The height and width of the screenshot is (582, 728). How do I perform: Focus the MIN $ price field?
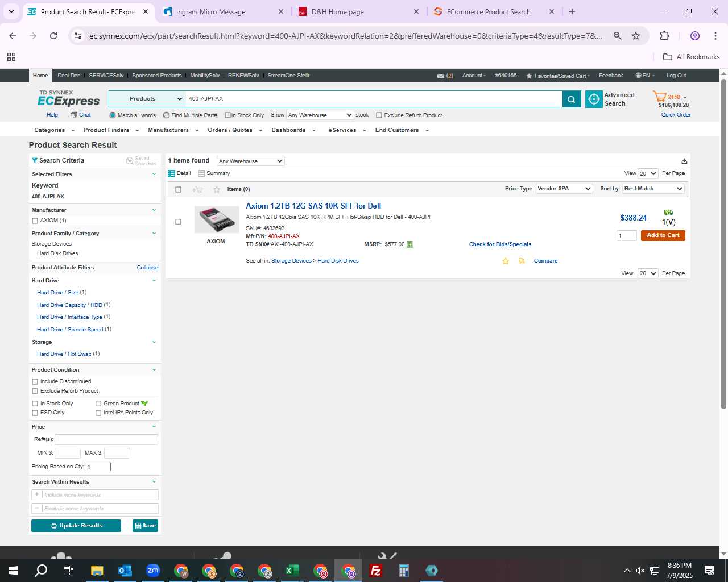[67, 453]
